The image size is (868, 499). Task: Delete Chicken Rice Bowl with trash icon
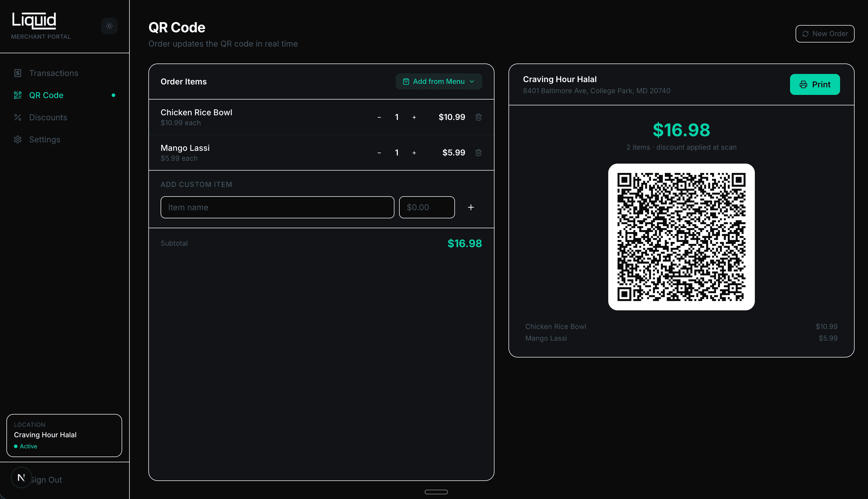[x=478, y=117]
